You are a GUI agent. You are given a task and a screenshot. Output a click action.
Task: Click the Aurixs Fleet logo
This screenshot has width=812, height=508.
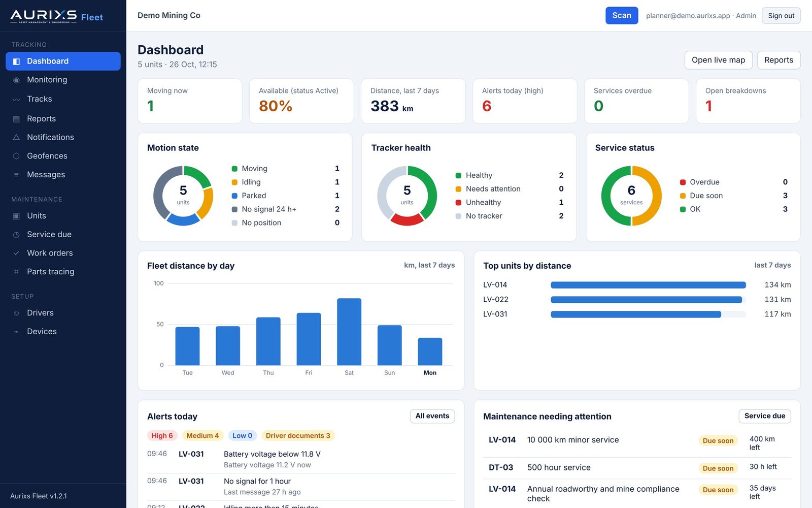coord(56,16)
